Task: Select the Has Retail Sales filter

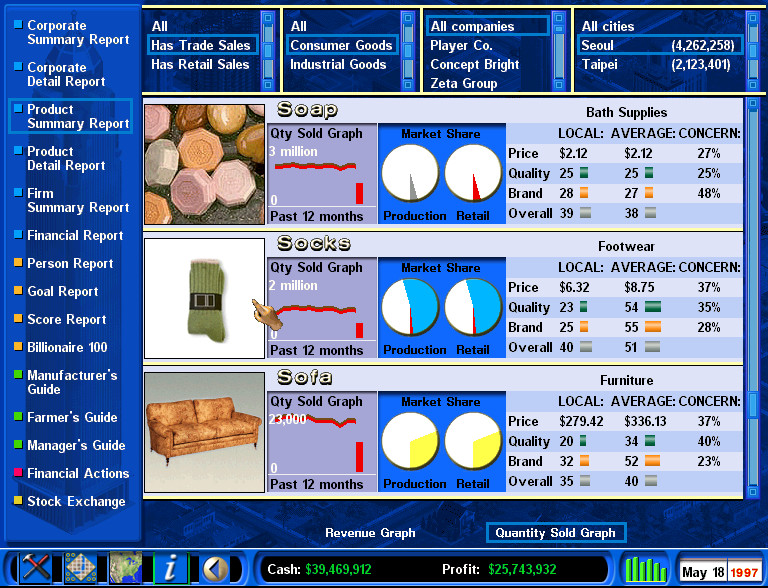Action: pyautogui.click(x=200, y=65)
